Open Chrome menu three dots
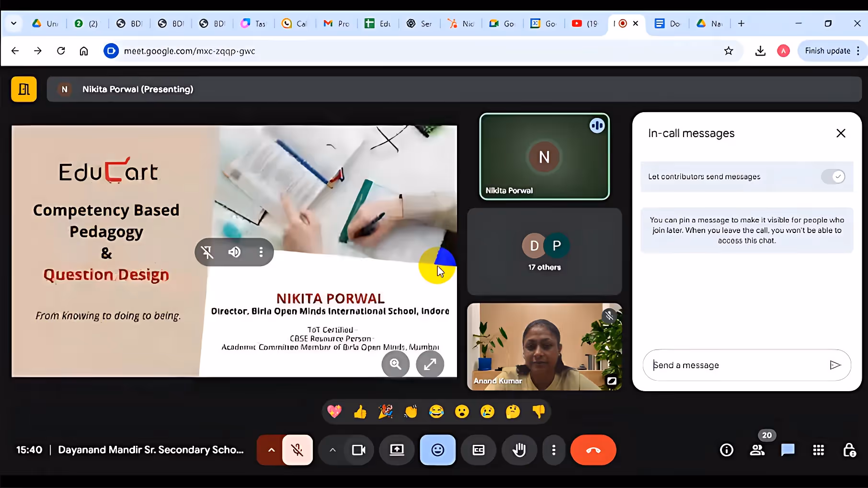Image resolution: width=868 pixels, height=488 pixels. coord(858,51)
